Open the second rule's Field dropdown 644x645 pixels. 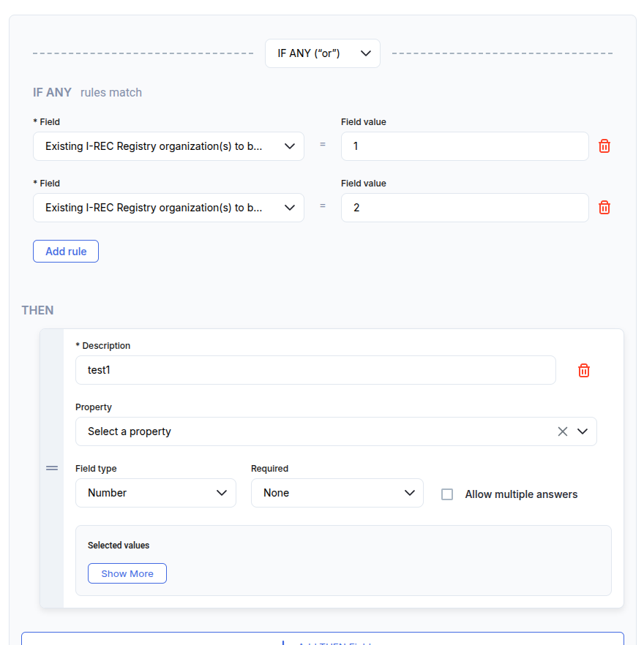[168, 208]
